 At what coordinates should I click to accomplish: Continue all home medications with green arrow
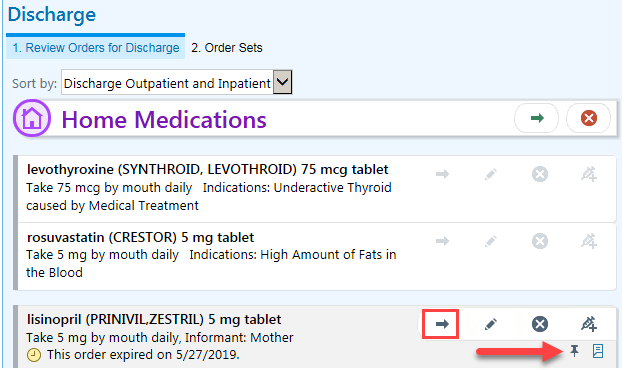pos(537,118)
